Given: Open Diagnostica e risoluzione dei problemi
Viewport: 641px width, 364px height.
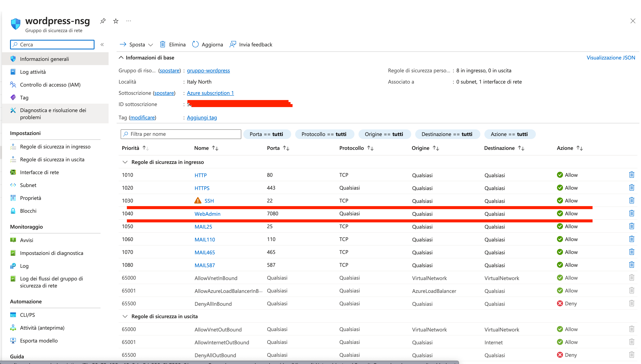Looking at the screenshot, I should (x=55, y=113).
